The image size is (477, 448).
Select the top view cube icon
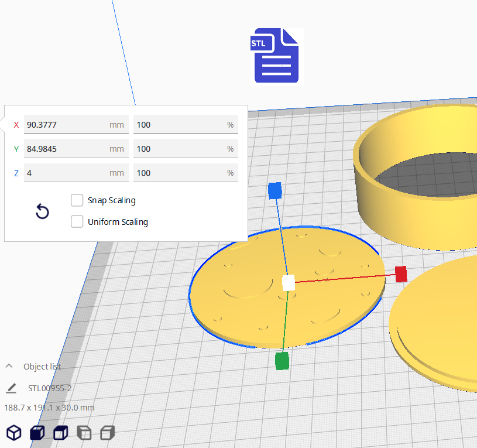tap(60, 433)
